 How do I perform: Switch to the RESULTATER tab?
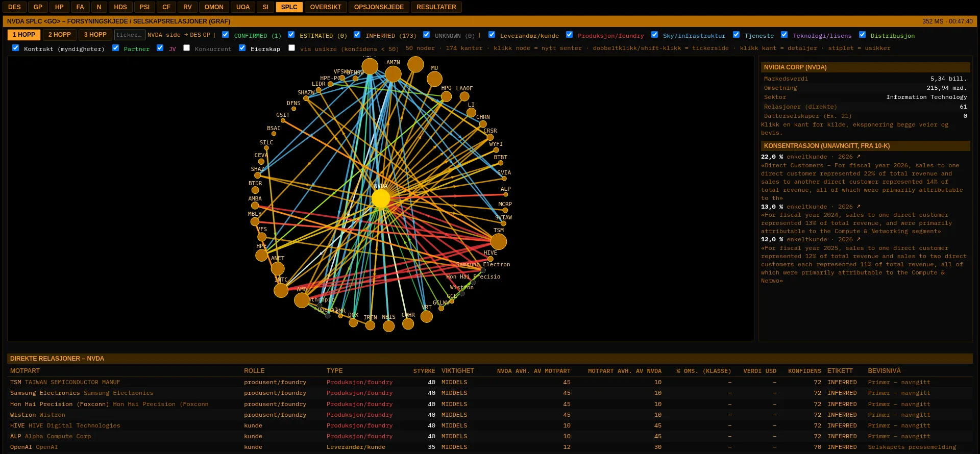point(436,7)
